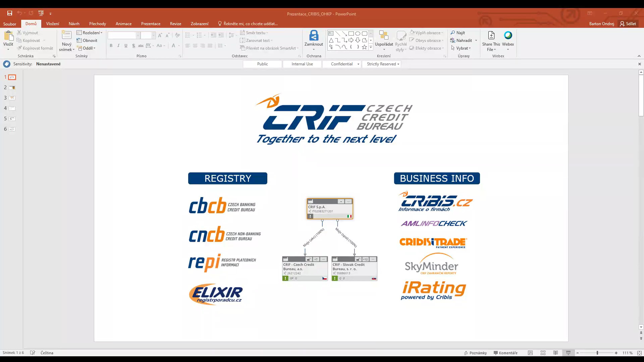Click the Řekněte mi search field
644x362 pixels.
248,24
